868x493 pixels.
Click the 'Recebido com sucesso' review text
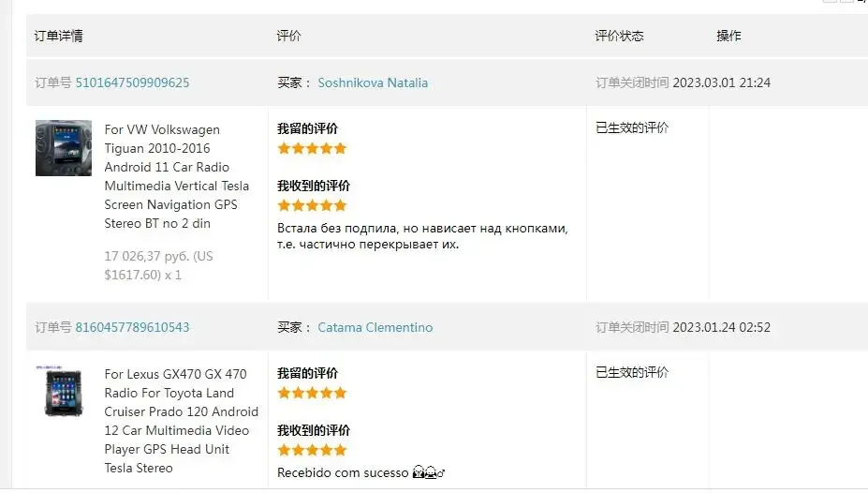coord(343,473)
